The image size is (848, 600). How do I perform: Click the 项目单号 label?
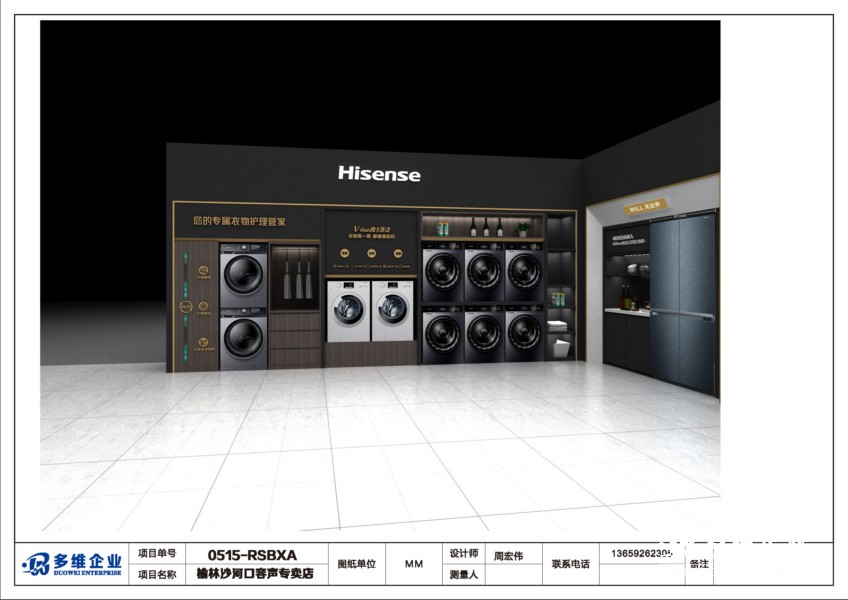click(157, 553)
